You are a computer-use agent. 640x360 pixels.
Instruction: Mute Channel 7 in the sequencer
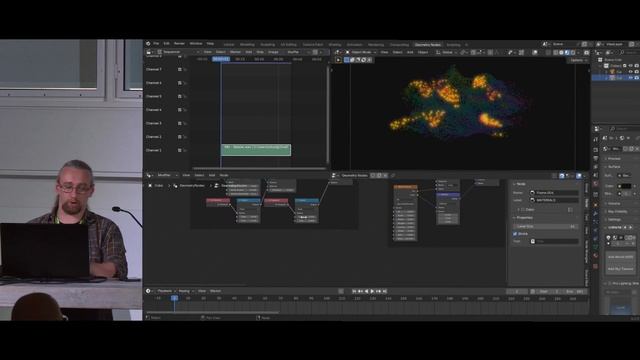(180, 69)
